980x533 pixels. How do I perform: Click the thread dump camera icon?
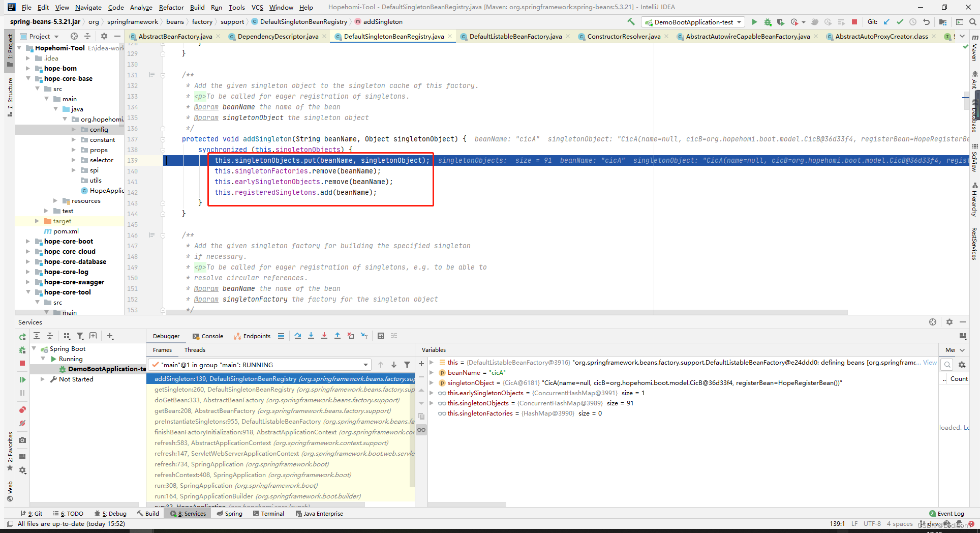click(x=22, y=440)
